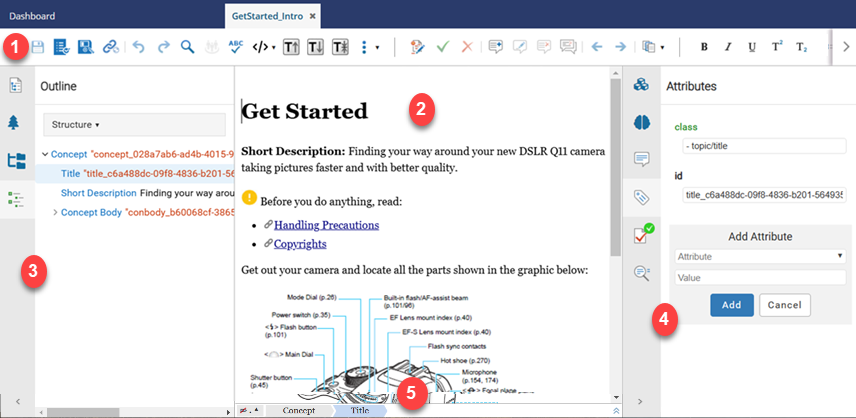
Task: Toggle Underline formatting
Action: click(751, 46)
